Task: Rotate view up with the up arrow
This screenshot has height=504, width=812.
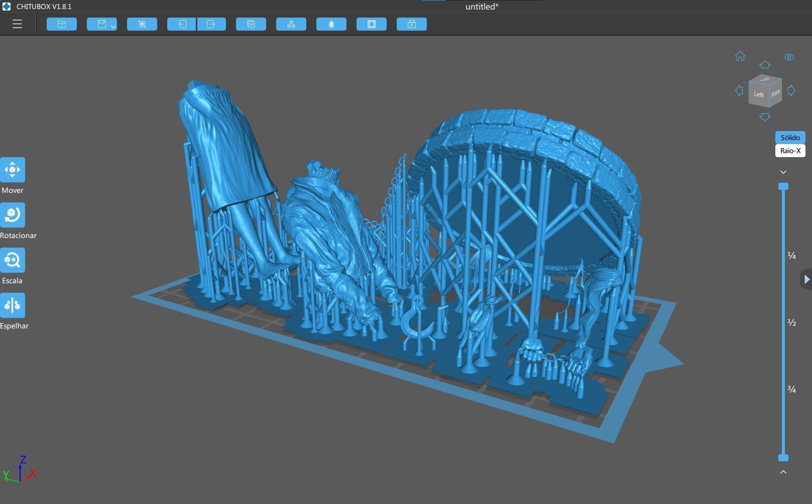Action: (765, 65)
